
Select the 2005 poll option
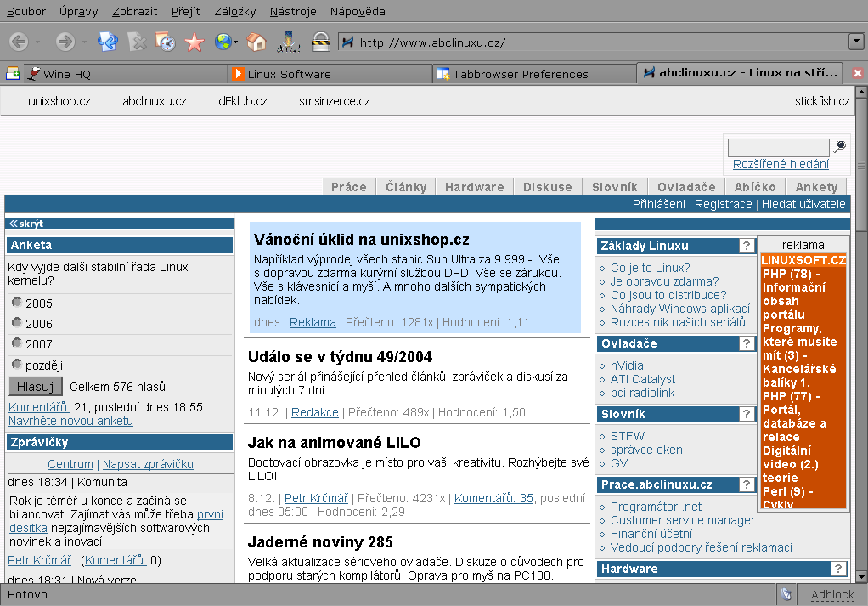coord(17,303)
